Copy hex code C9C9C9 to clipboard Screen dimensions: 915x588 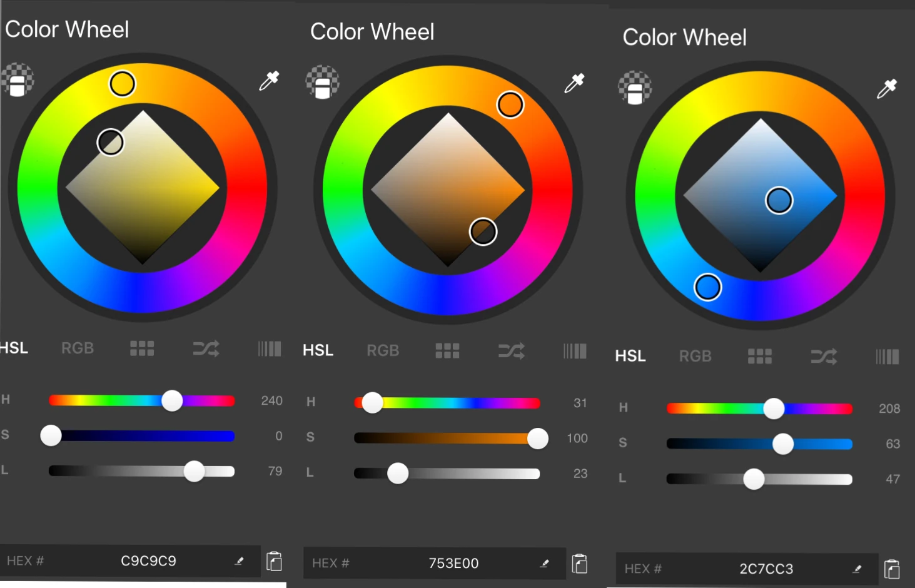pyautogui.click(x=274, y=561)
